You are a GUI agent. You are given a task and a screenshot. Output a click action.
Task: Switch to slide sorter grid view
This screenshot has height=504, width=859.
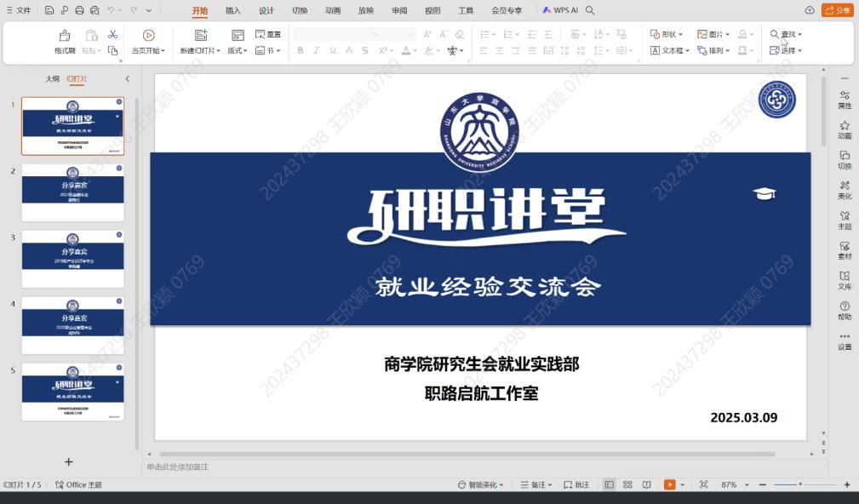pos(627,484)
